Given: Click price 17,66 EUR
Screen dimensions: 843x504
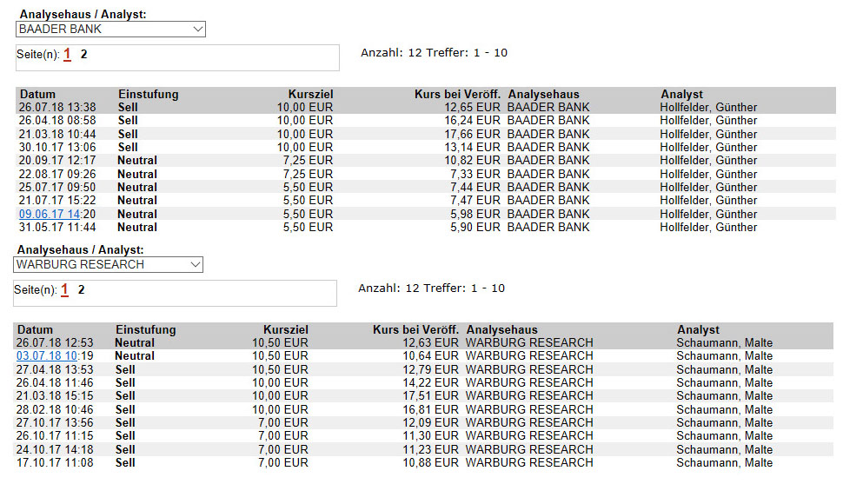Looking at the screenshot, I should (472, 134).
